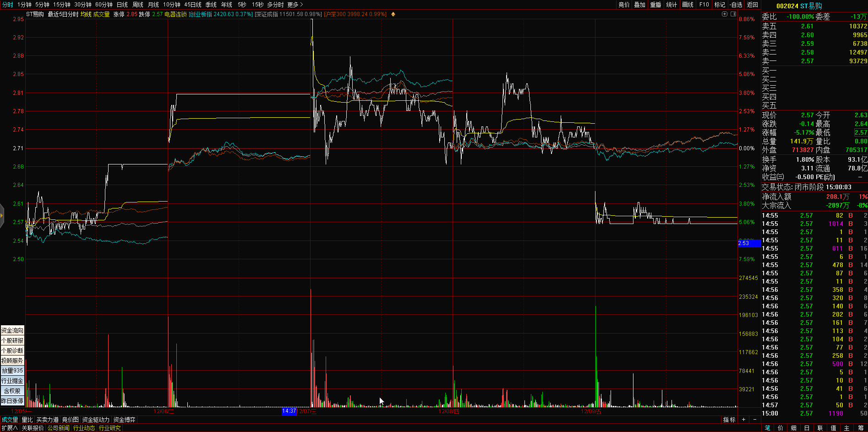Click the 14:37 time marker on axis

[289, 411]
